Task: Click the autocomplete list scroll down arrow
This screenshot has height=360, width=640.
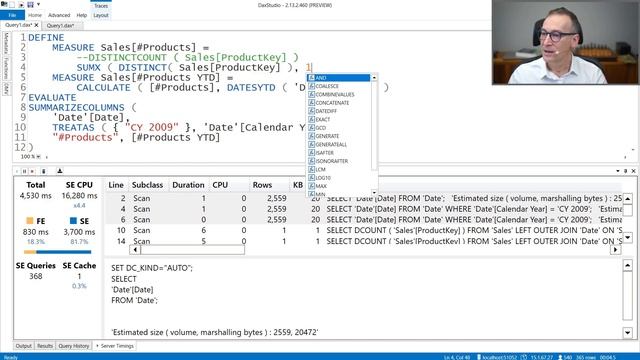Action: pos(374,192)
